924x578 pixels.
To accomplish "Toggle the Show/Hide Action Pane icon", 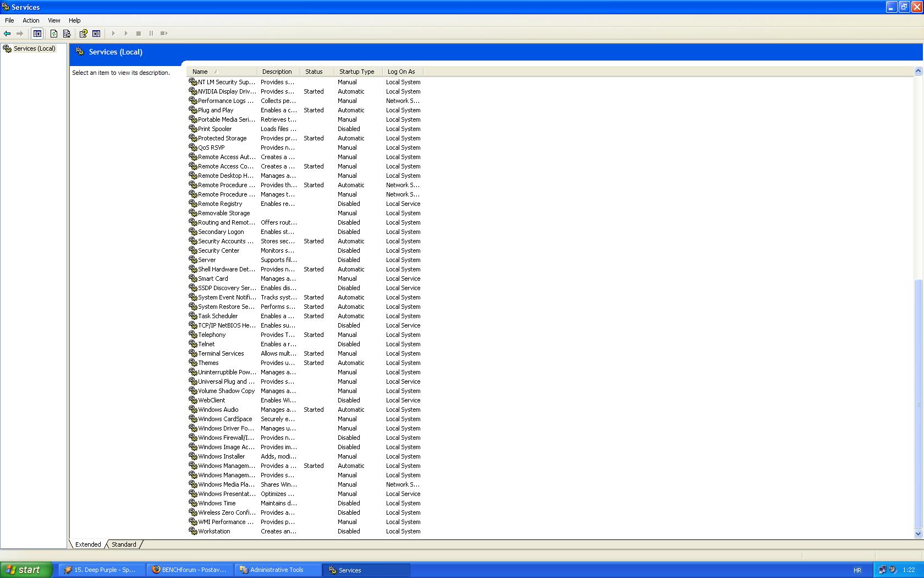I will tap(96, 34).
